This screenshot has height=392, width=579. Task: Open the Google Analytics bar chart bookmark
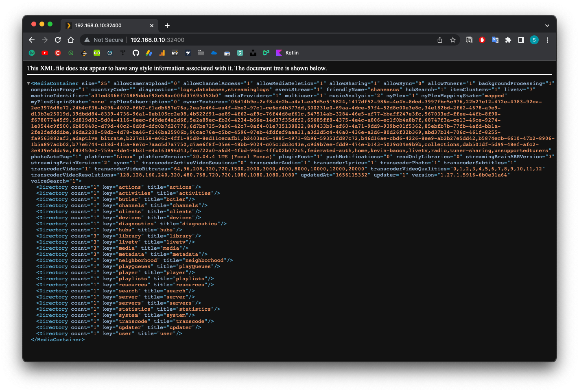pyautogui.click(x=162, y=53)
